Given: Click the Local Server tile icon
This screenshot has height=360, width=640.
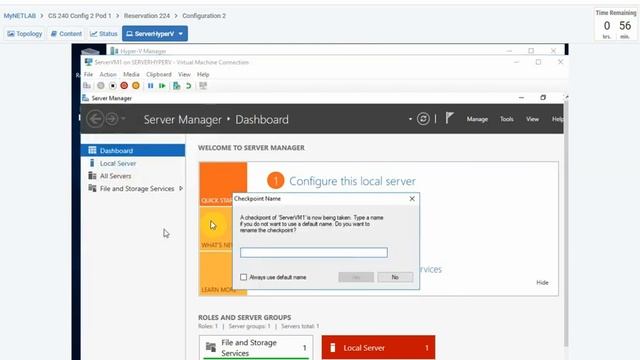Looking at the screenshot, I should coord(333,348).
